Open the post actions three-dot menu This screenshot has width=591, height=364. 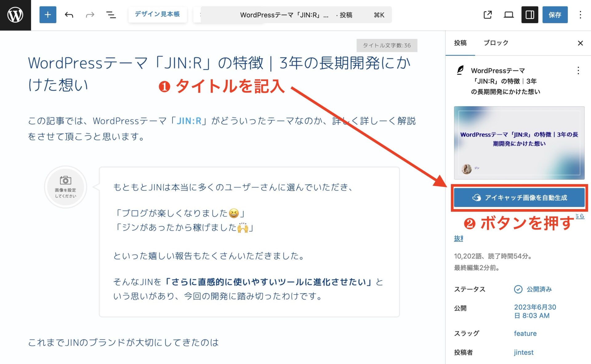coord(578,71)
